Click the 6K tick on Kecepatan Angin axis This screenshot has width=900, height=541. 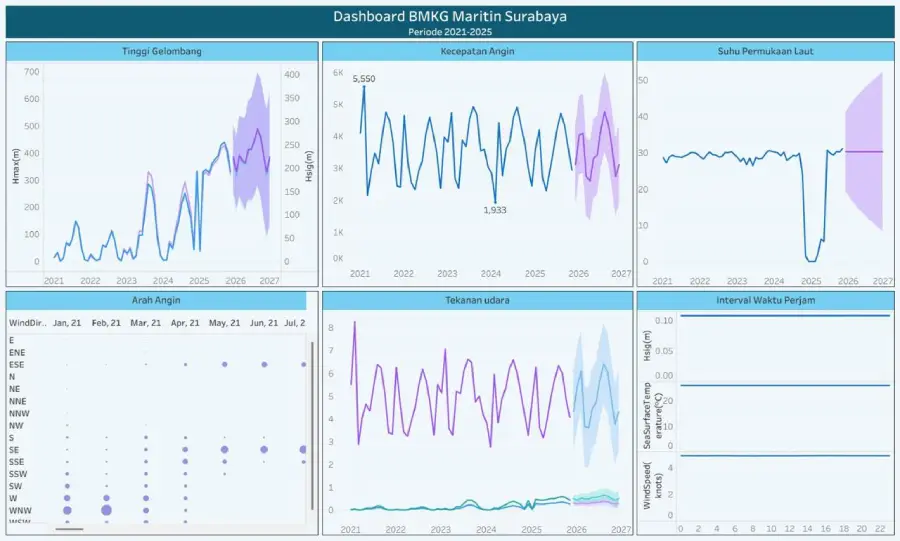coord(338,73)
